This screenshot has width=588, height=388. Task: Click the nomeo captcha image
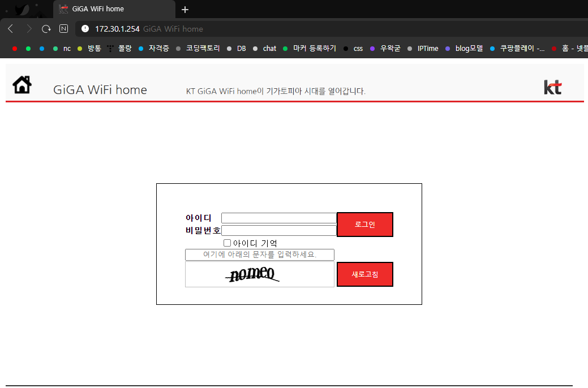(x=260, y=274)
